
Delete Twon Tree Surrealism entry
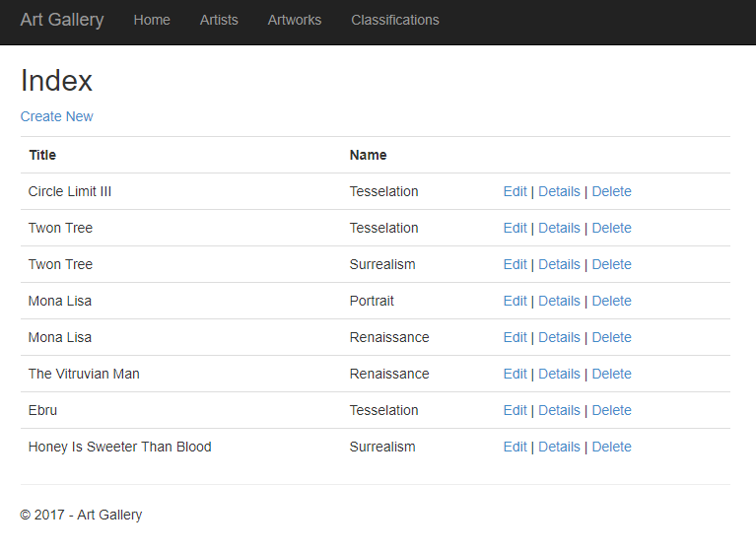pos(611,265)
